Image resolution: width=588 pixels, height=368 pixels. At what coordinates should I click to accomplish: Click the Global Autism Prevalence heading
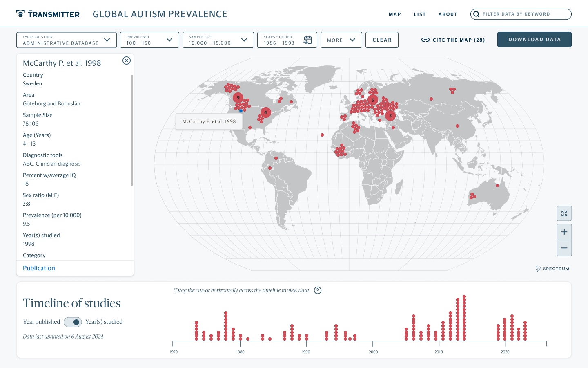tap(160, 14)
